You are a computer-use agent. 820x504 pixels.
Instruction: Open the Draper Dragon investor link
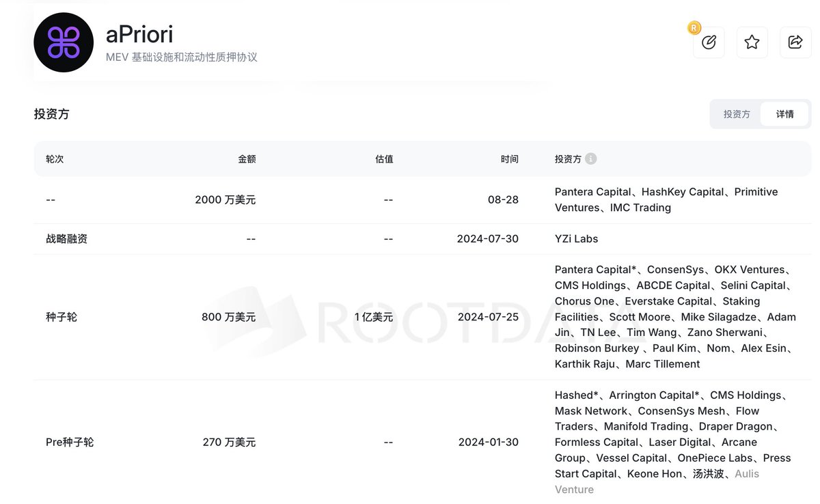pyautogui.click(x=736, y=427)
